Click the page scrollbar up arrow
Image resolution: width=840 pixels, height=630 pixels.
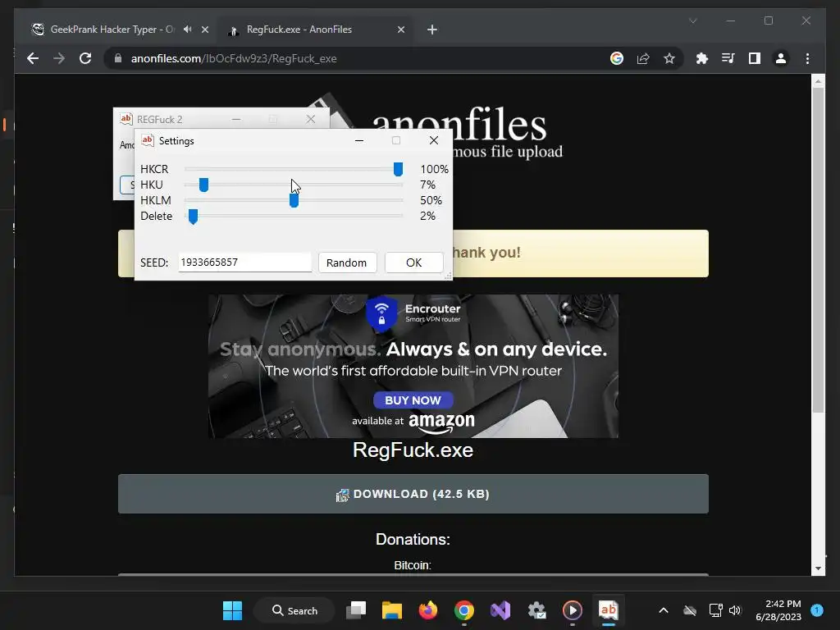818,81
